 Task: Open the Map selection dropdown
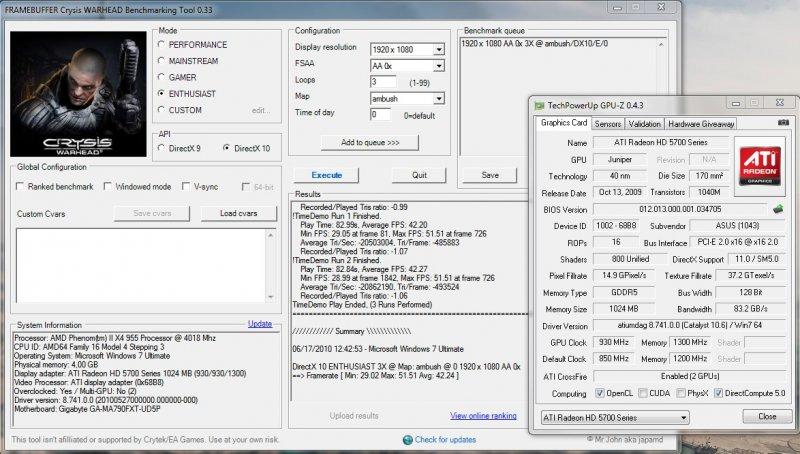tap(438, 99)
